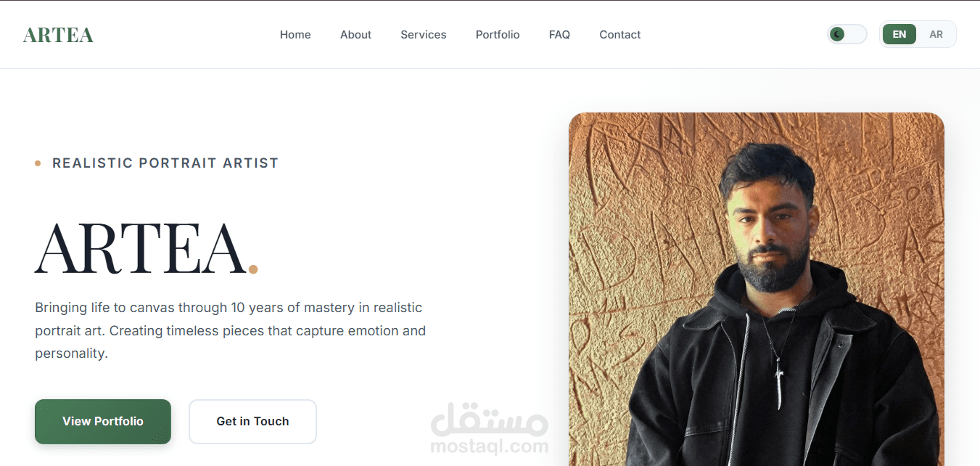Click the orange bullet dot before tagline
This screenshot has height=466, width=980.
point(38,163)
